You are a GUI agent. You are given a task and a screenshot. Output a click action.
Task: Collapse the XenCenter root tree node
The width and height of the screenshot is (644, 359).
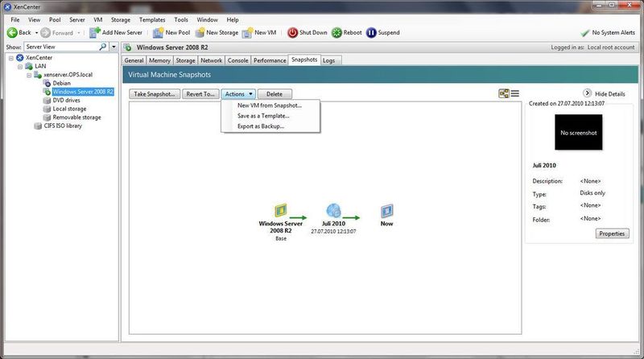pos(11,58)
